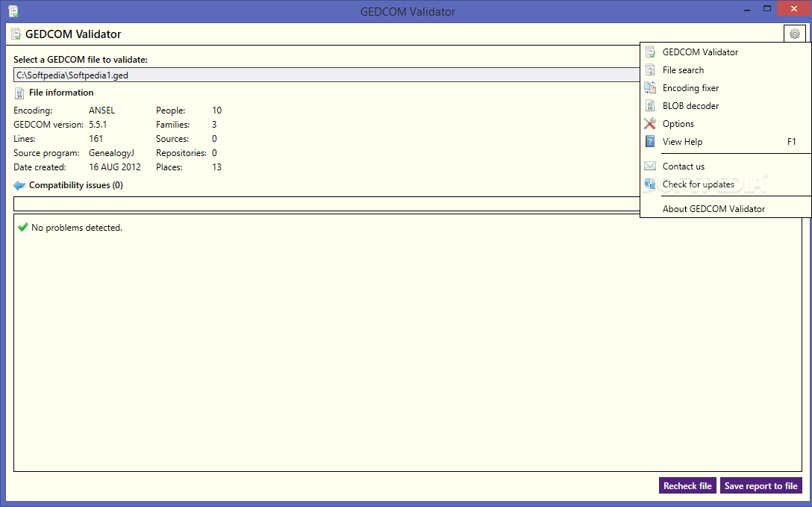
Task: Click ANSEL encoding value
Action: click(102, 111)
